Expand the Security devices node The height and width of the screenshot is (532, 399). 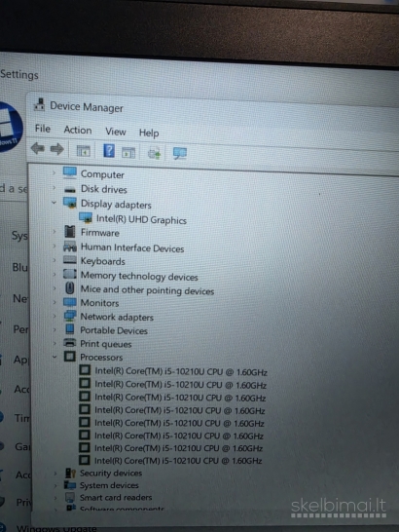point(54,473)
